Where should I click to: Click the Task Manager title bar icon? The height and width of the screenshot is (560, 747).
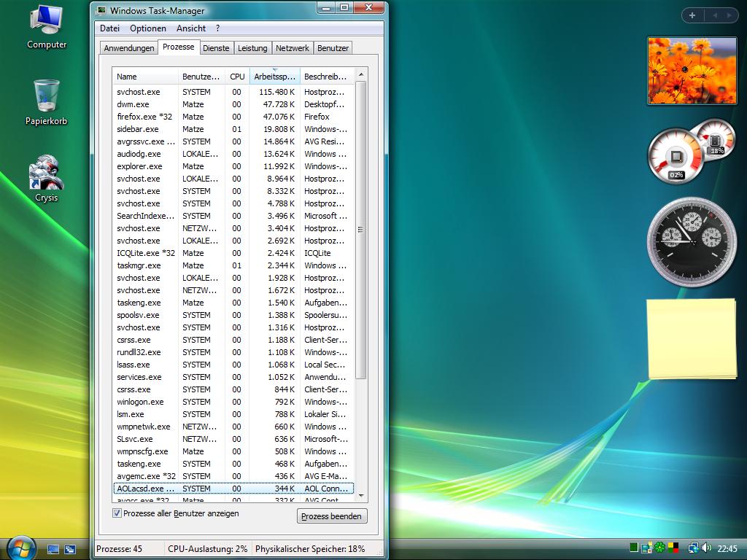coord(101,10)
